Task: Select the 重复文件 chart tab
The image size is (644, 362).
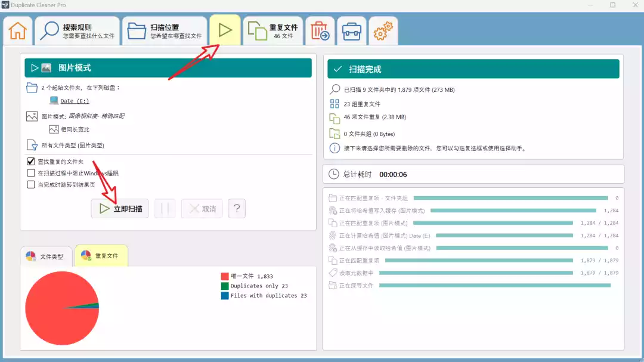Action: point(101,256)
